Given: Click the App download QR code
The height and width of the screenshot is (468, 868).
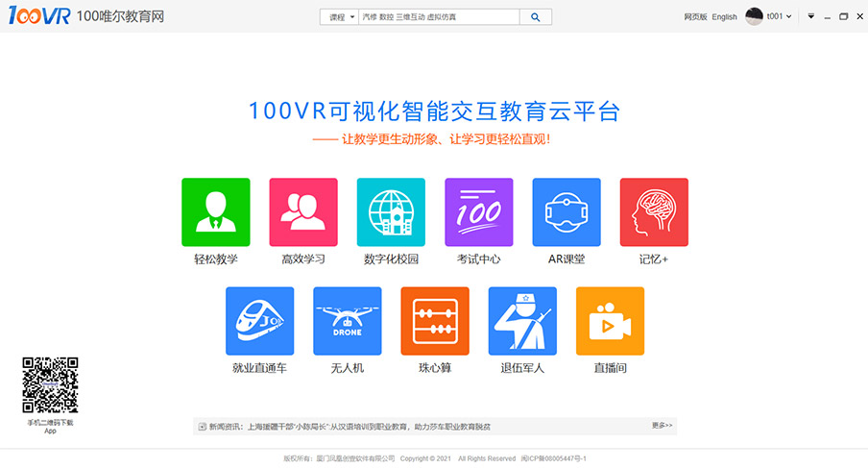Looking at the screenshot, I should [50, 384].
